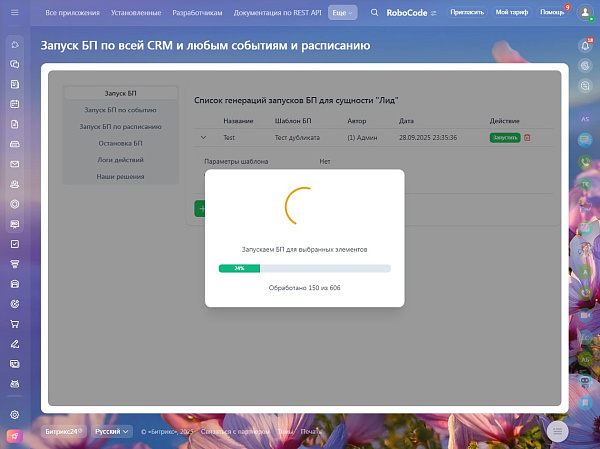This screenshot has height=449, width=600.
Task: Open the AS avatar chat in right sidebar
Action: pos(585,119)
